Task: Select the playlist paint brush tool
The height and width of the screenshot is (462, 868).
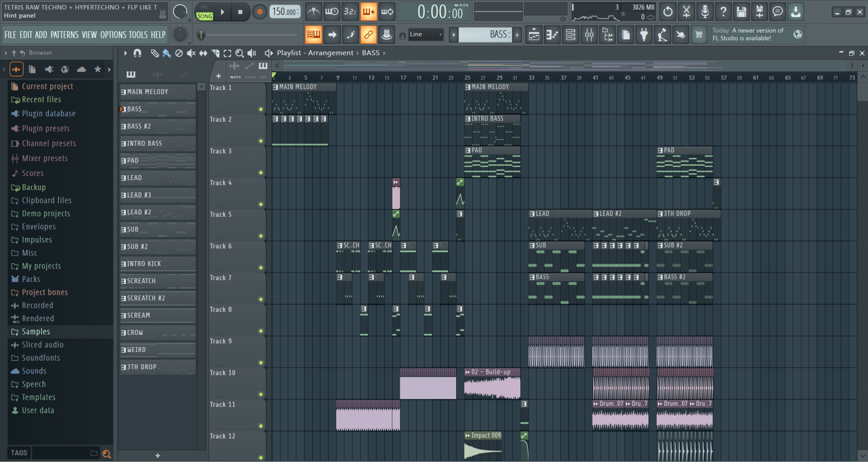Action: pos(167,53)
